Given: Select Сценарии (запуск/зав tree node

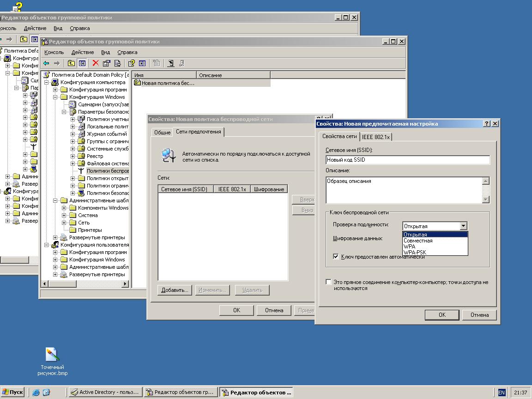Looking at the screenshot, I should coord(99,104).
